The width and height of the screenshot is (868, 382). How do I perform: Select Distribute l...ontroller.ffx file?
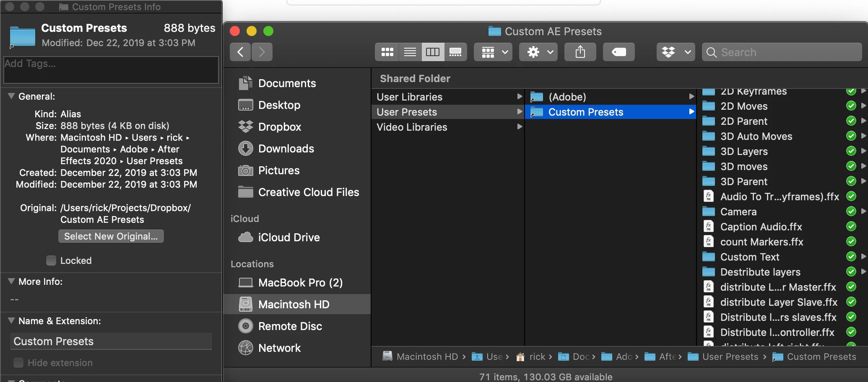(782, 332)
